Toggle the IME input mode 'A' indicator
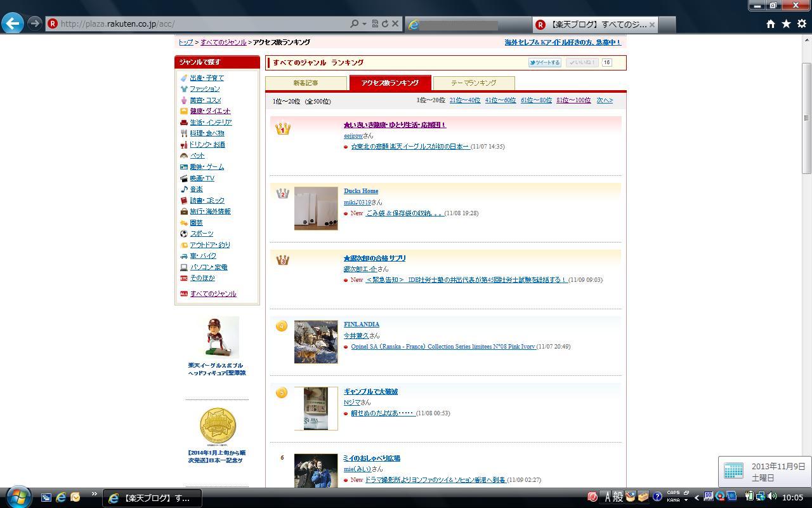Screen dimensions: 812x508 (x=606, y=497)
